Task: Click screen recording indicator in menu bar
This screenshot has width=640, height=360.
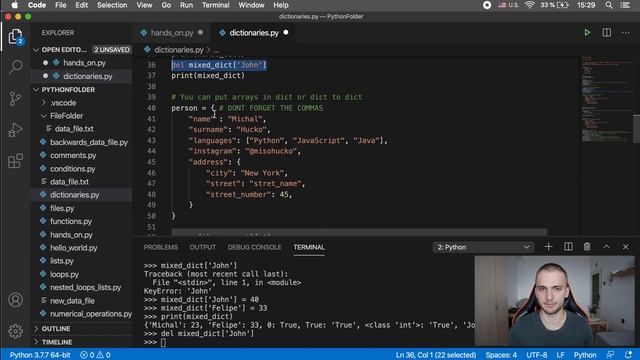Action: pos(487,5)
